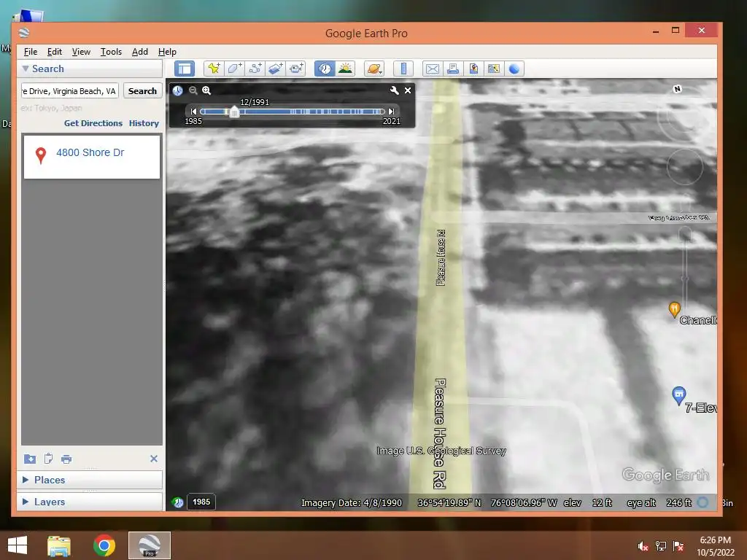The height and width of the screenshot is (560, 747).
Task: Click the search address input field
Action: (69, 91)
